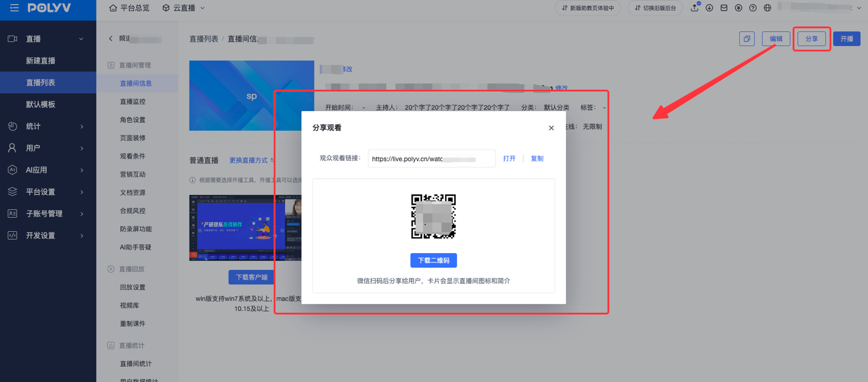The image size is (868, 382).
Task: Click 复制 to copy the watch link
Action: point(537,158)
